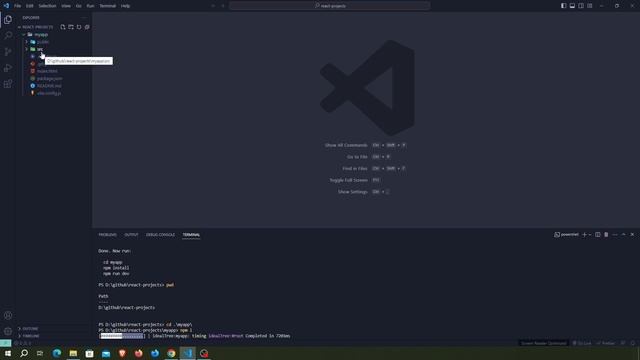The width and height of the screenshot is (640, 360).
Task: Maximize the terminal panel size
Action: click(623, 235)
